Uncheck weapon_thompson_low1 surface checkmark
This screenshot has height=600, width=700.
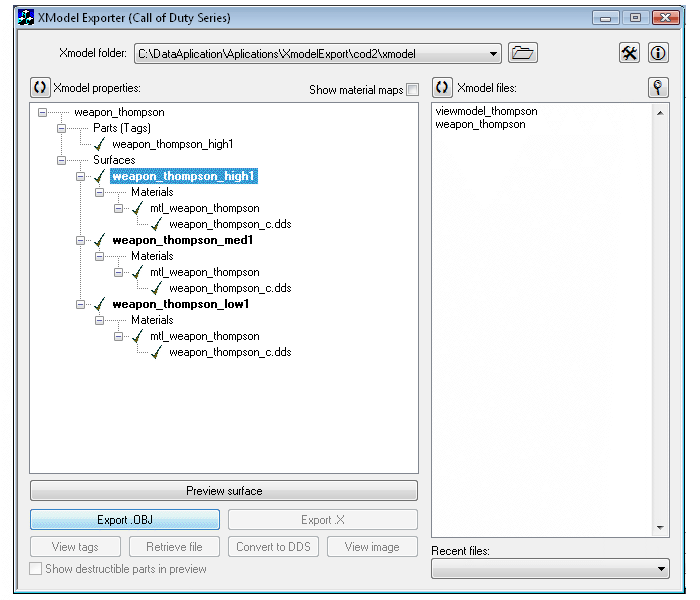tap(100, 304)
